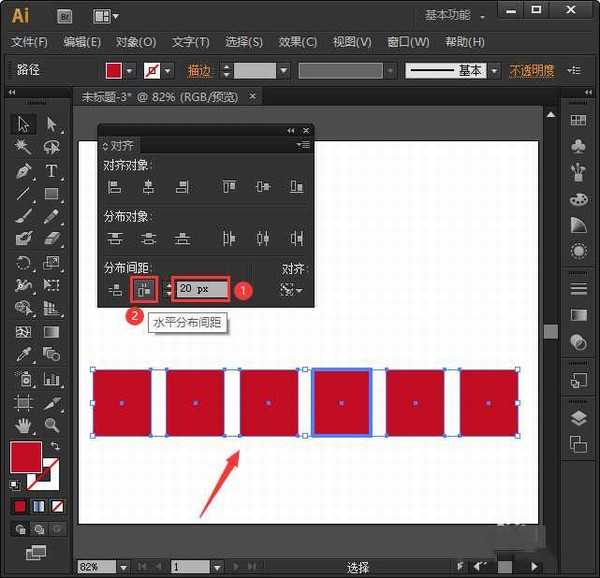Click the 描边 stroke link
The height and width of the screenshot is (578, 600).
coord(200,71)
